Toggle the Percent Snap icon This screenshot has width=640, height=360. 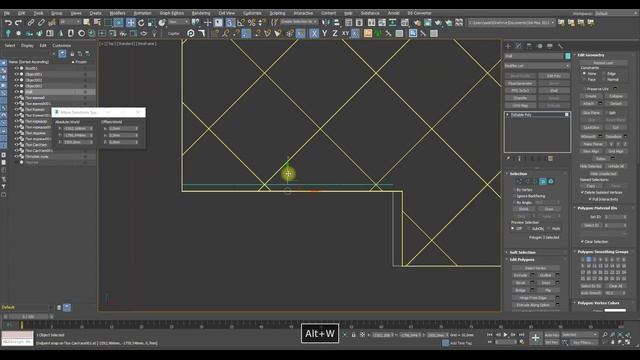click(252, 22)
